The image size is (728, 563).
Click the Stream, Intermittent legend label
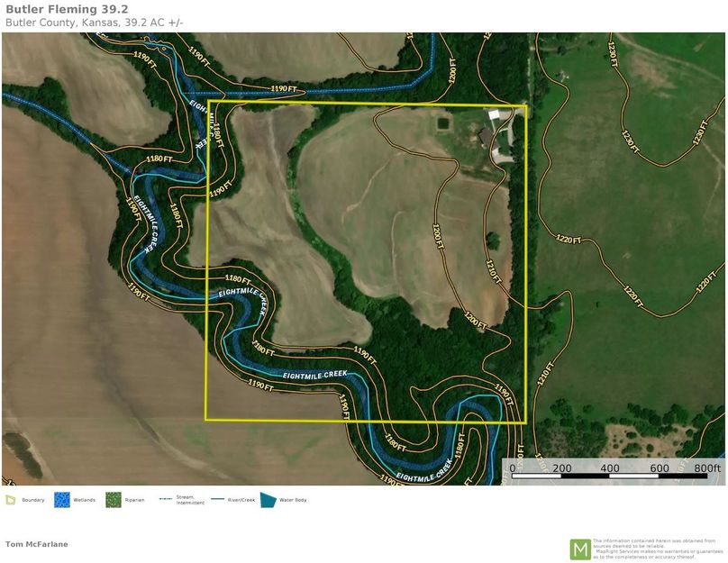pyautogui.click(x=189, y=500)
